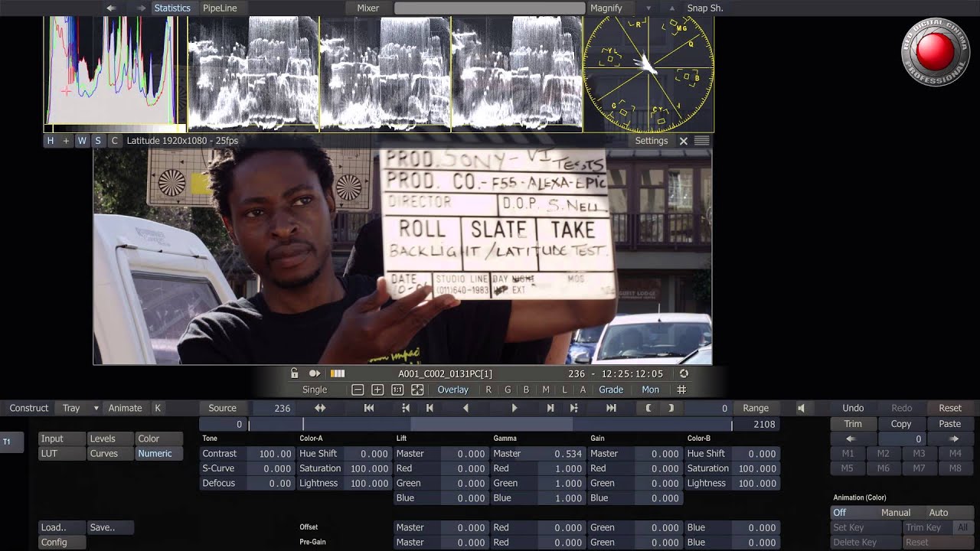
Task: Jump to the last frame
Action: coord(611,408)
